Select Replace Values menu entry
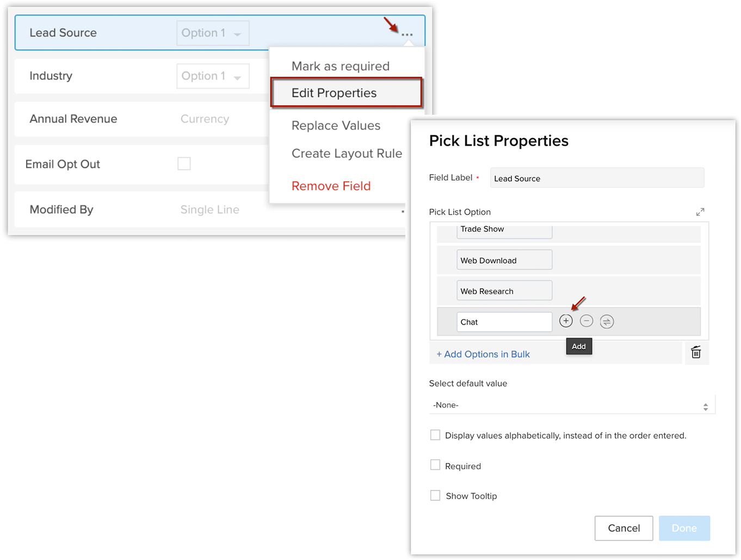This screenshot has height=560, width=741. (336, 126)
